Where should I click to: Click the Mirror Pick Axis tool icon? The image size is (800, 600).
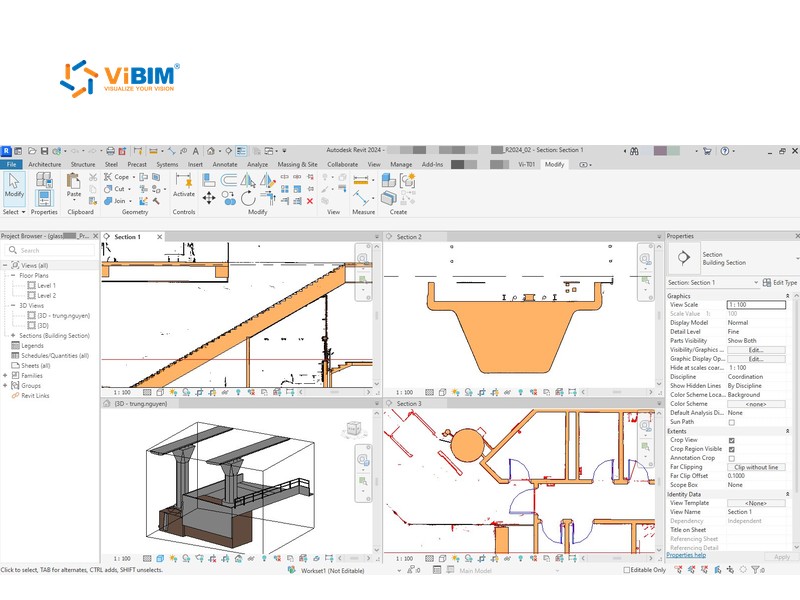[248, 180]
